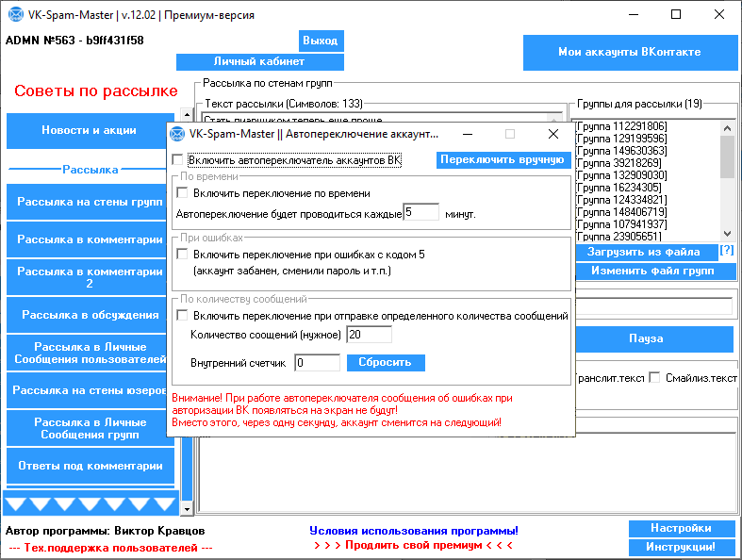Enable Включить автопереключатель аккаунтов ВК checkbox
742x560 pixels.
coord(178,161)
